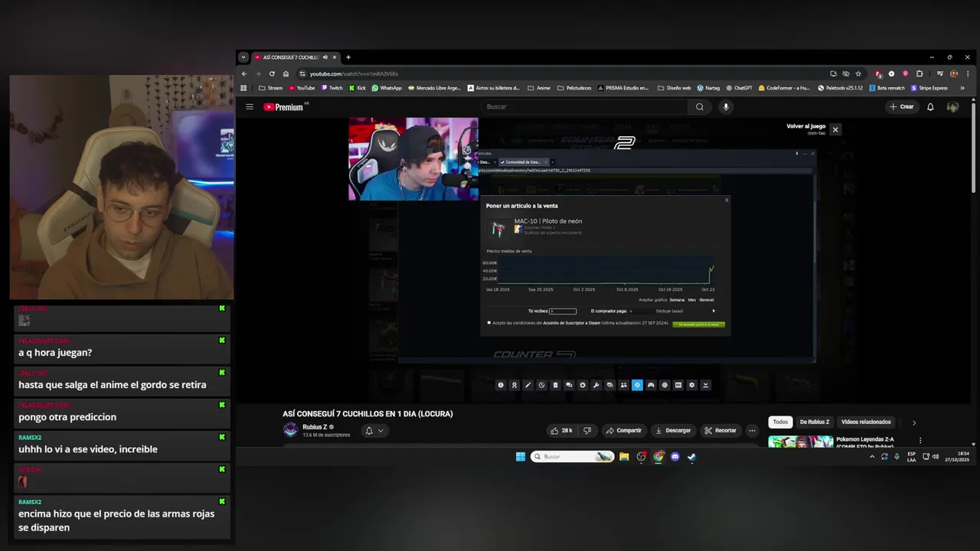Accept the Steam Subscriber Agreement checkbox

[x=488, y=323]
